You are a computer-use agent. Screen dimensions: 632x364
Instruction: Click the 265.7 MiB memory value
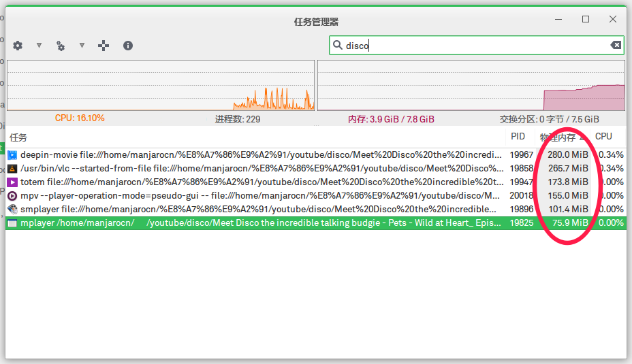click(x=568, y=169)
